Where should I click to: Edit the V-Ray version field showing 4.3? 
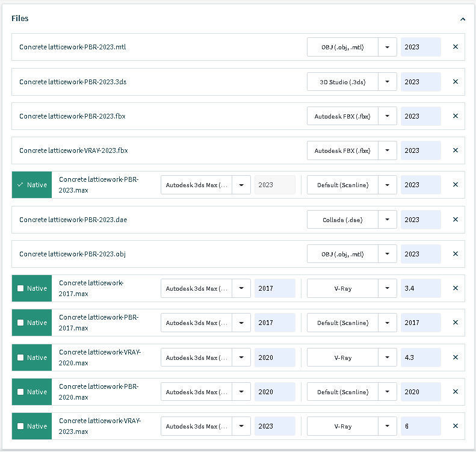tap(420, 358)
